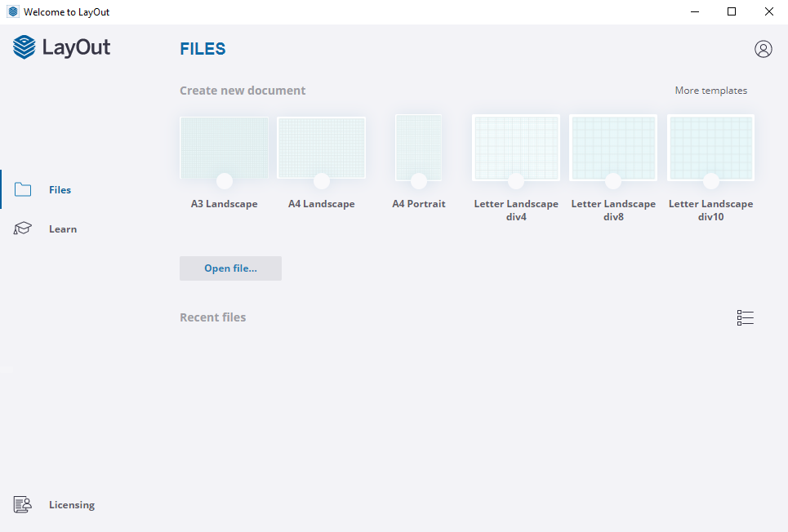The image size is (788, 532).
Task: Set Letter Landscape div4 default via circle
Action: (x=516, y=181)
